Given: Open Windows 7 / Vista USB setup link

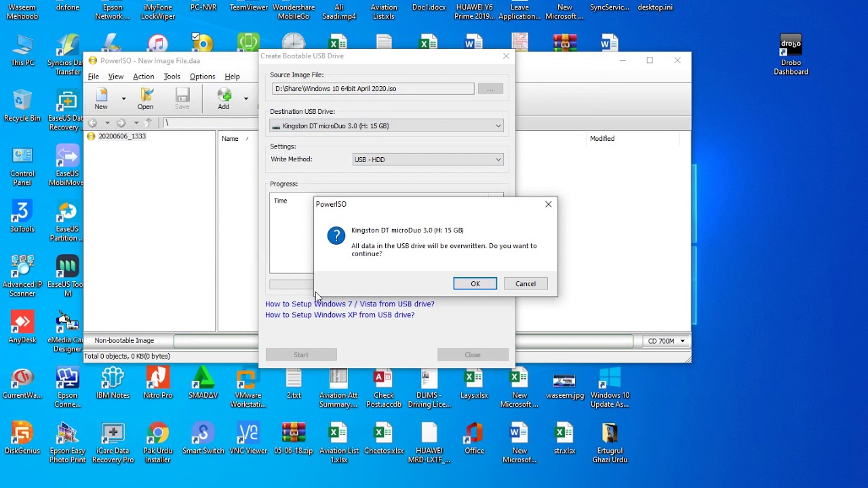Looking at the screenshot, I should click(350, 304).
